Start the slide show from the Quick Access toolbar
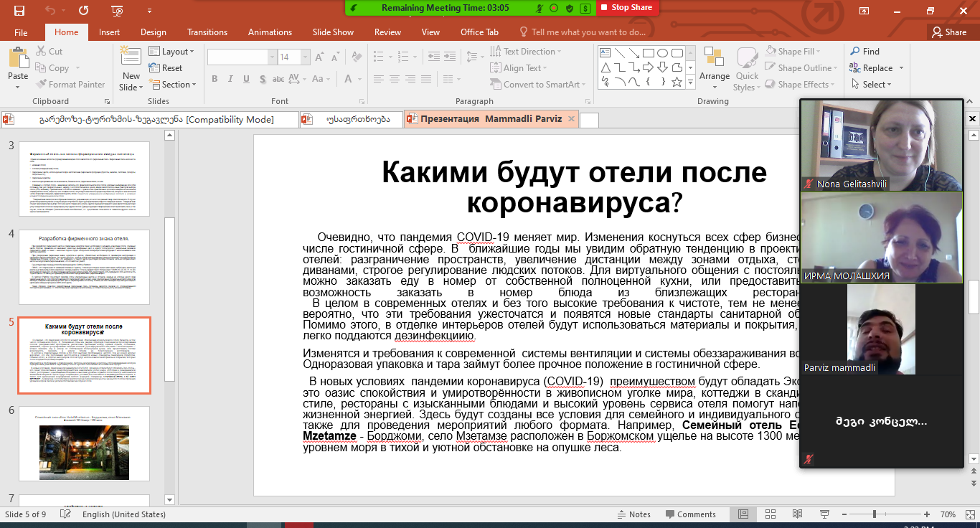Screen dimensions: 980x528 [118, 10]
